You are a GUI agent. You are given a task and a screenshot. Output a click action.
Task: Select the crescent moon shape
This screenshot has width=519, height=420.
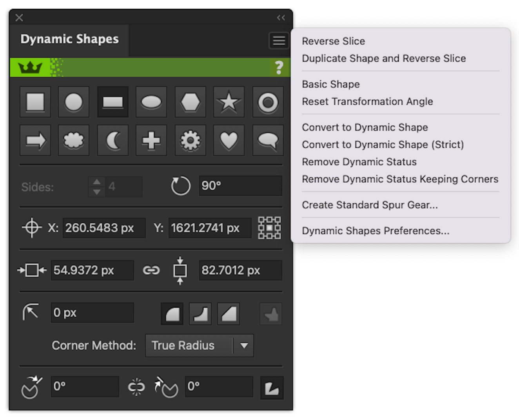pyautogui.click(x=113, y=140)
